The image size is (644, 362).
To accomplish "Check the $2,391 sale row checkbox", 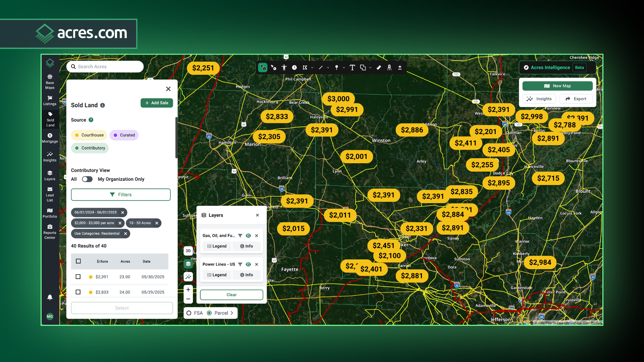I will tap(78, 277).
